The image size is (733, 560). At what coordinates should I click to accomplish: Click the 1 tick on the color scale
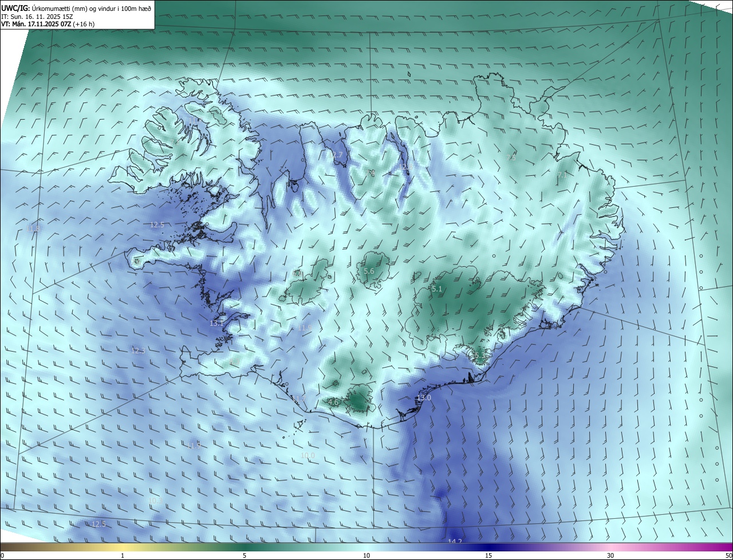pyautogui.click(x=123, y=555)
